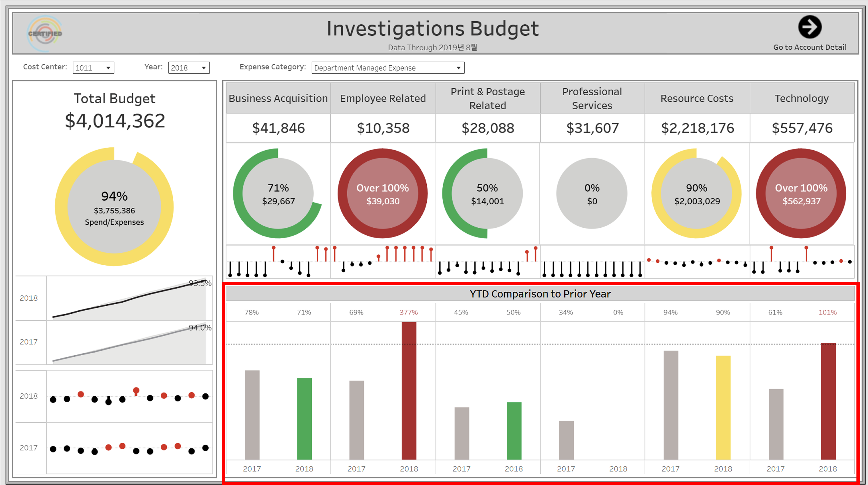868x485 pixels.
Task: Click the Certified logo badge
Action: coord(45,33)
